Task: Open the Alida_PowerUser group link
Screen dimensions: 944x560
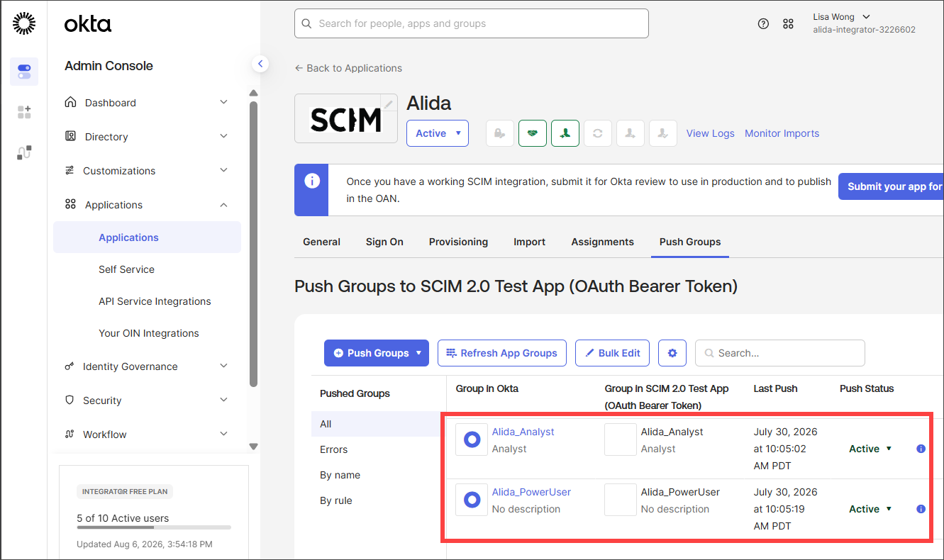Action: [x=531, y=492]
